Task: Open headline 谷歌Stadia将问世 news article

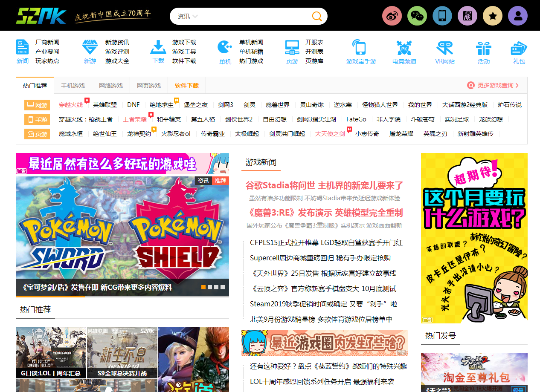Action: [324, 185]
